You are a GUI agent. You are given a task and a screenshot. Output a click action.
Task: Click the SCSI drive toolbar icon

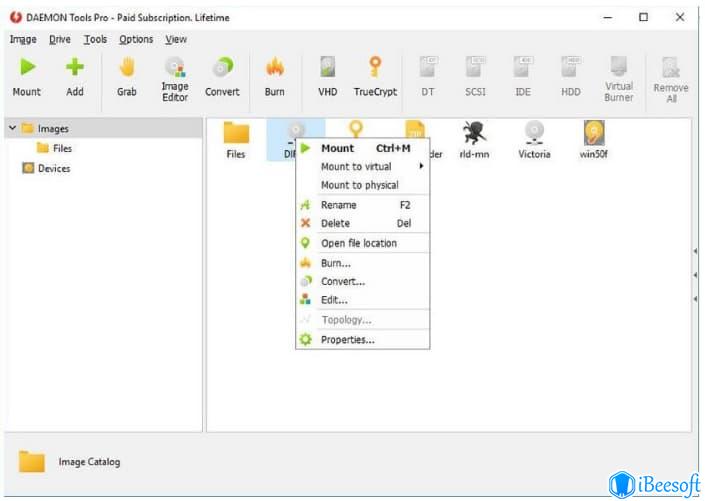click(475, 76)
